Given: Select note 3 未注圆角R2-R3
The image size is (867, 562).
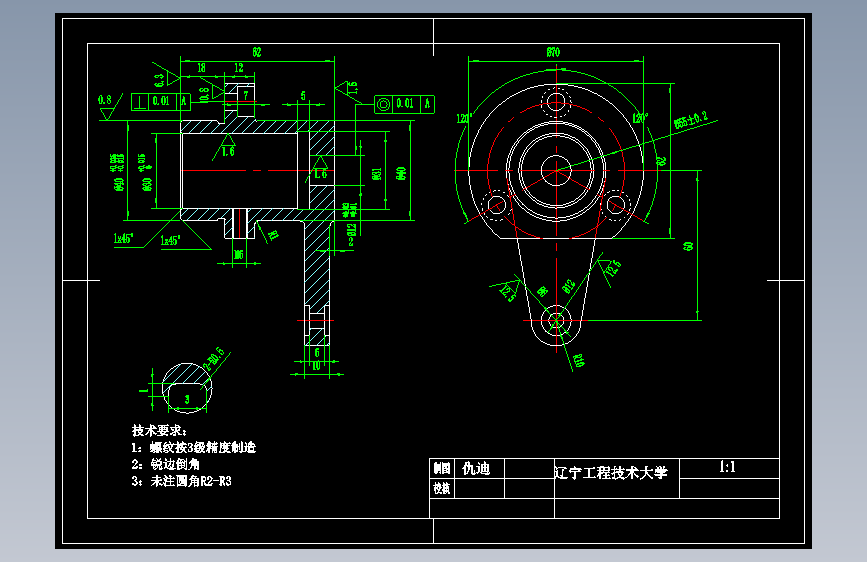Looking at the screenshot, I should (x=181, y=481).
